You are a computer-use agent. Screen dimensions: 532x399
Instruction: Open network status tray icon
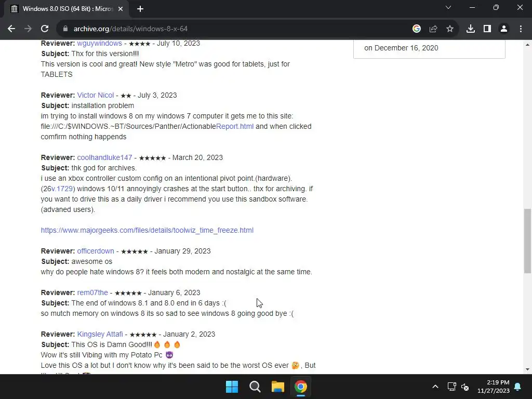[x=451, y=387]
